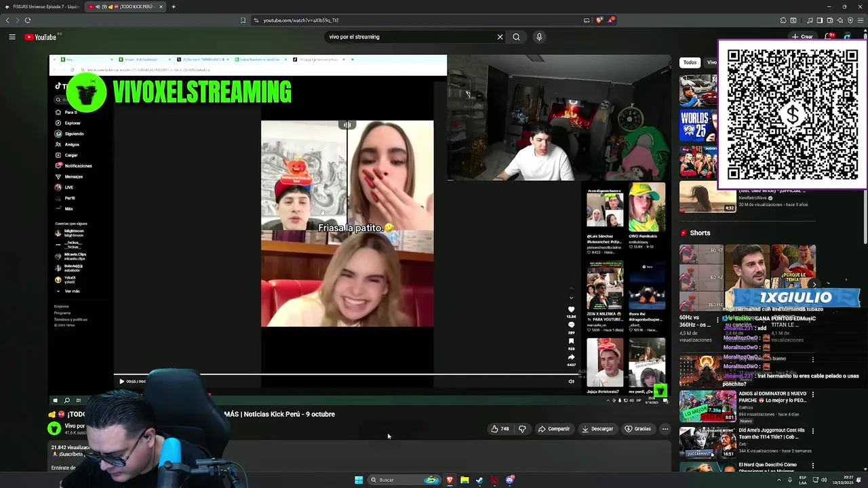Open File Explorer in taskbar
The image size is (868, 488).
465,480
